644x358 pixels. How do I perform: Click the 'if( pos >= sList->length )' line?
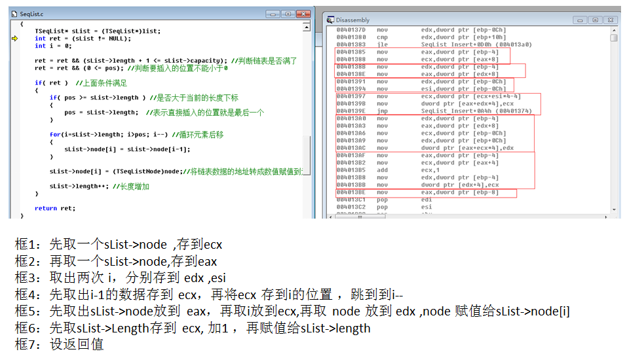pyautogui.click(x=143, y=98)
